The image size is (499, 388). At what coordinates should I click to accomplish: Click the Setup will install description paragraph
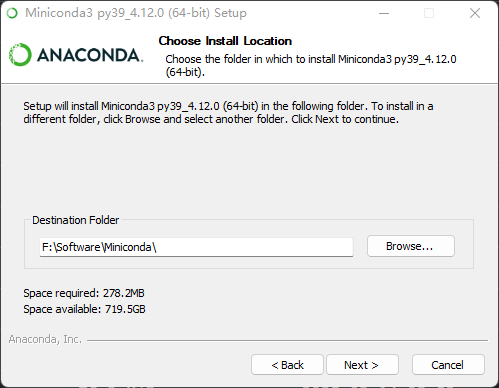[x=228, y=113]
